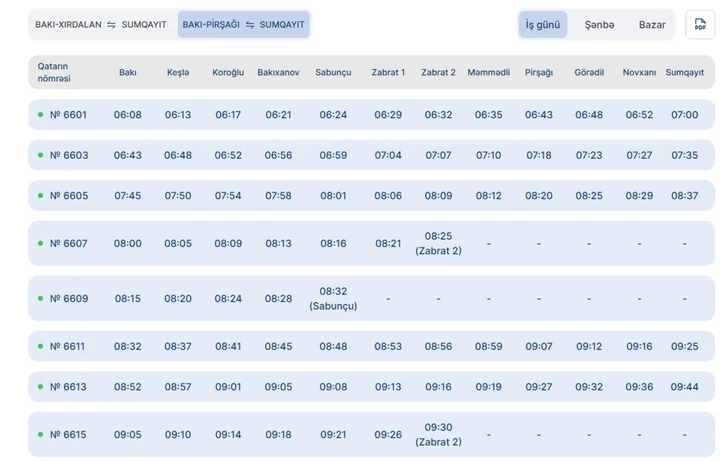Switch to Şənbə schedule

[x=599, y=25]
